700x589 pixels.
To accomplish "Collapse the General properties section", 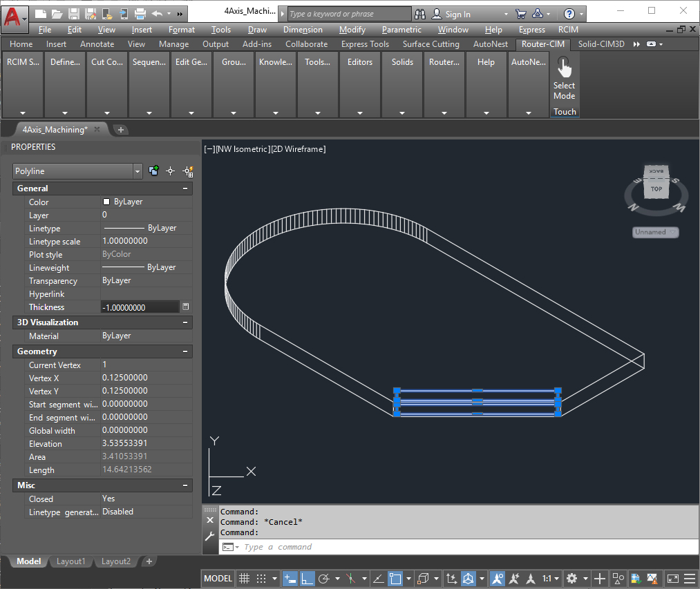I will click(x=185, y=189).
